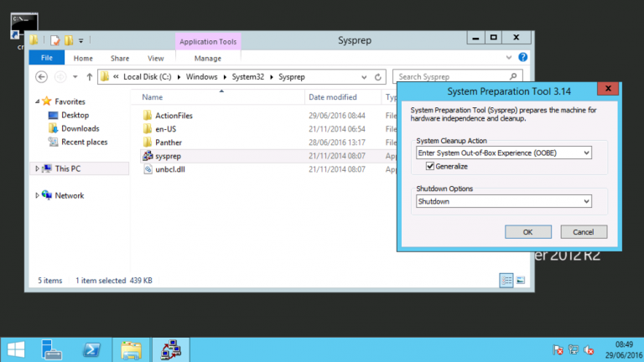Expand the Explorer ribbon chevron

509,58
